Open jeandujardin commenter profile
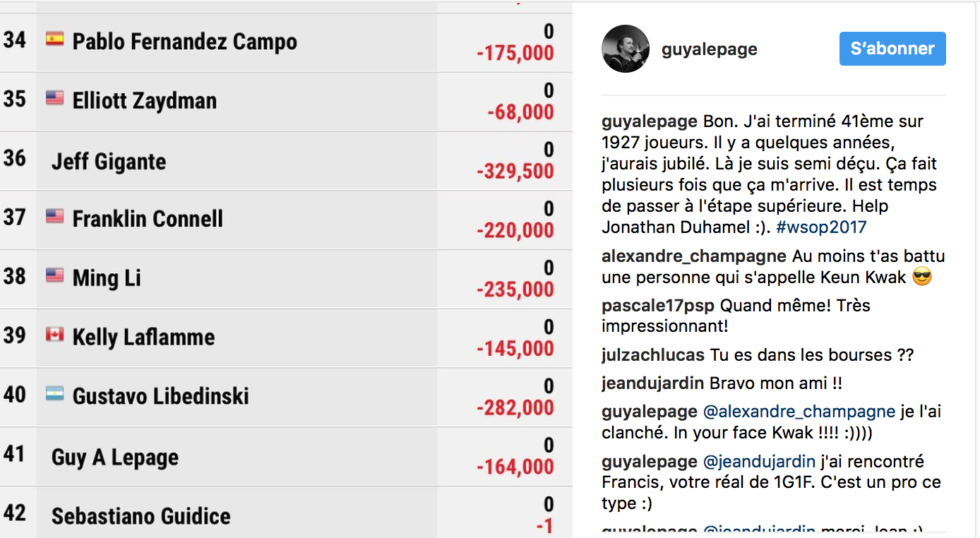Image resolution: width=980 pixels, height=538 pixels. pos(653,383)
